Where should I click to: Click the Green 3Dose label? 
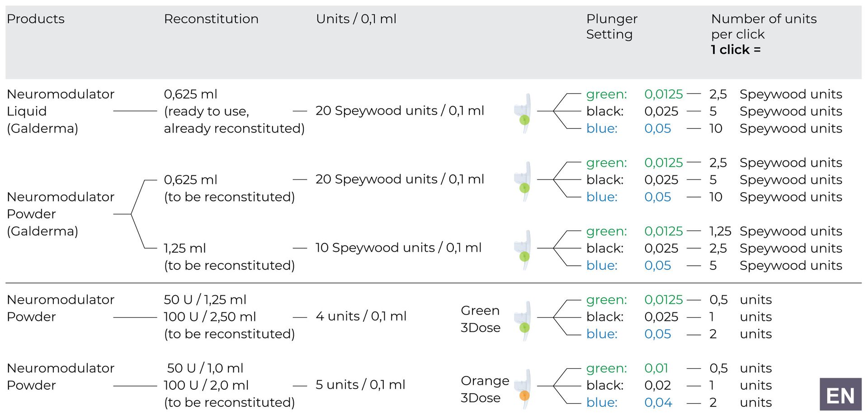480,319
